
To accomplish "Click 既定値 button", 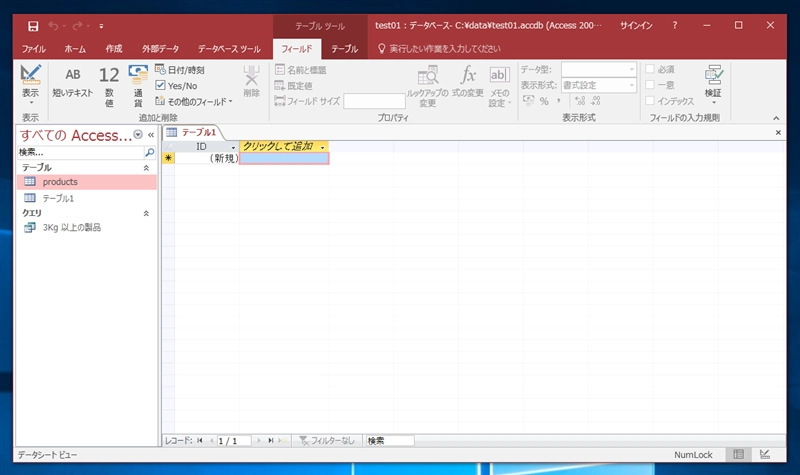I will (293, 86).
